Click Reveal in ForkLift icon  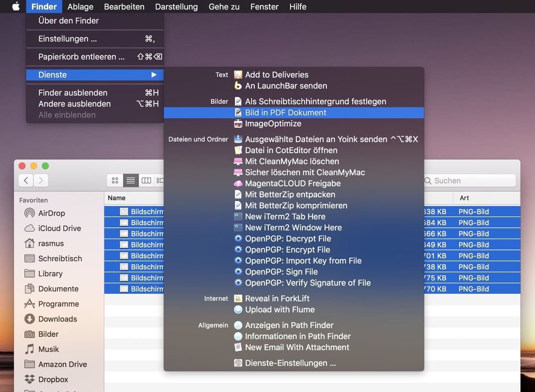[238, 299]
